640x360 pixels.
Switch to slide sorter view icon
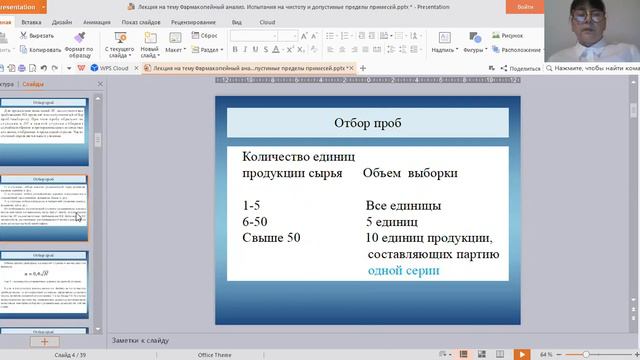(482, 354)
